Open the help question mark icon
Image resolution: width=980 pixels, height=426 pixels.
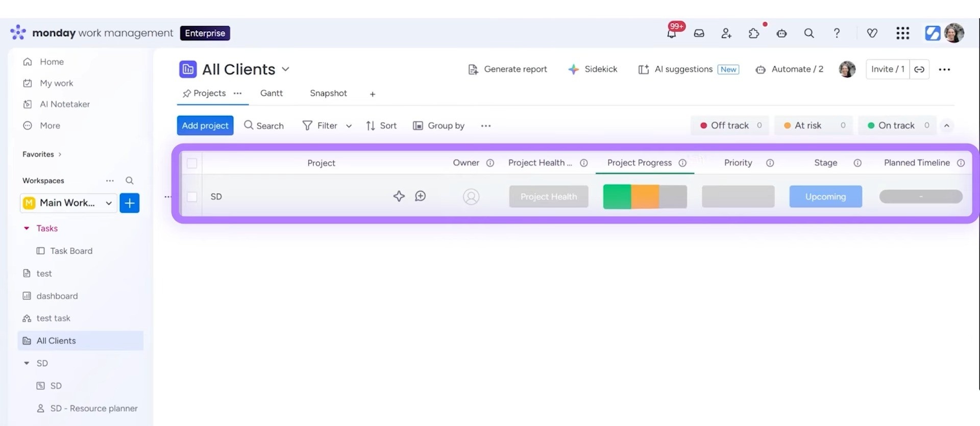(x=837, y=34)
